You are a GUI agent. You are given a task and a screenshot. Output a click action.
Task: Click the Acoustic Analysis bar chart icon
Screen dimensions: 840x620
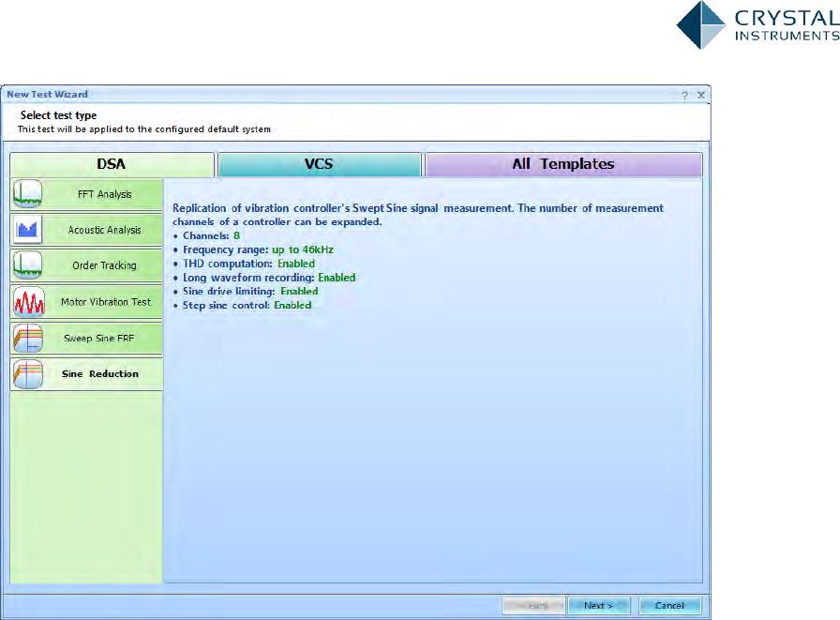tap(28, 230)
